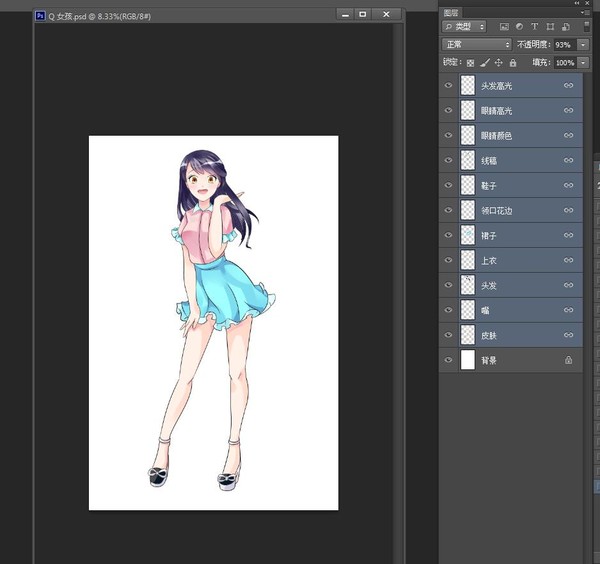Close the Q 女孩.psd document window
Viewport: 600px width, 564px height.
[x=386, y=14]
